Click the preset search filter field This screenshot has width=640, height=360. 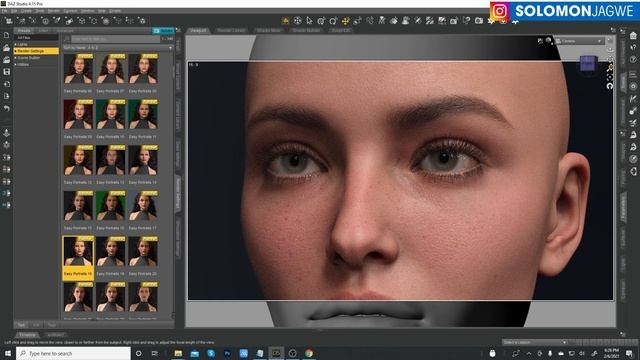coord(116,39)
